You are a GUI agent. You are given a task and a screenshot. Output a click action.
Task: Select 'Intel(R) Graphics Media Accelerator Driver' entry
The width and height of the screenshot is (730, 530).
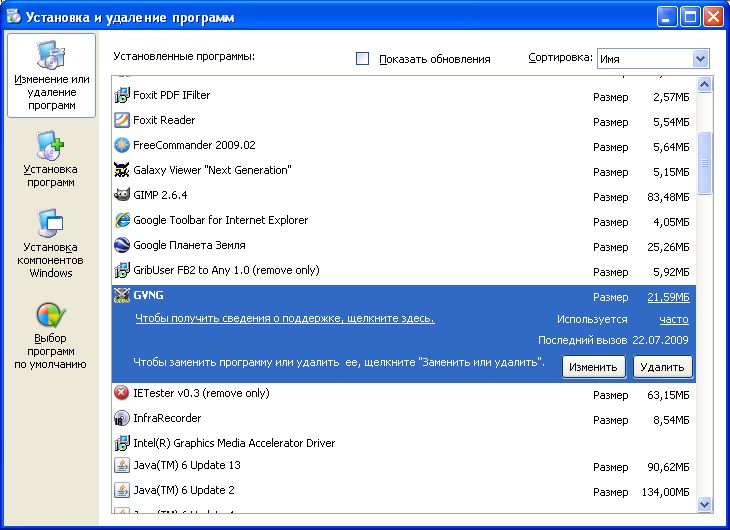tap(234, 443)
